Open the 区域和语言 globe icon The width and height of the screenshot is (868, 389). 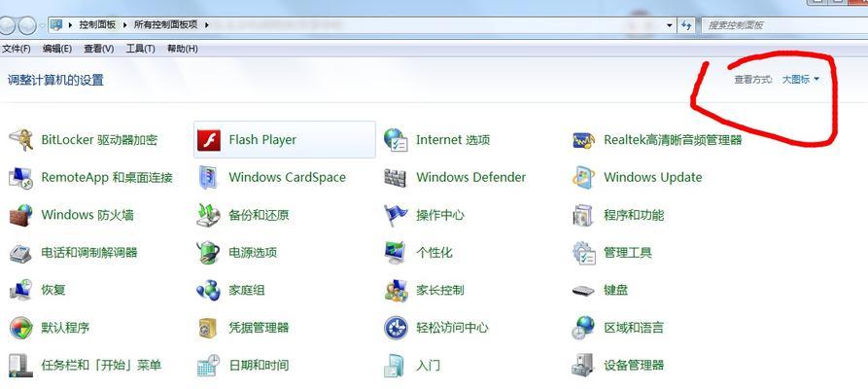coord(583,328)
